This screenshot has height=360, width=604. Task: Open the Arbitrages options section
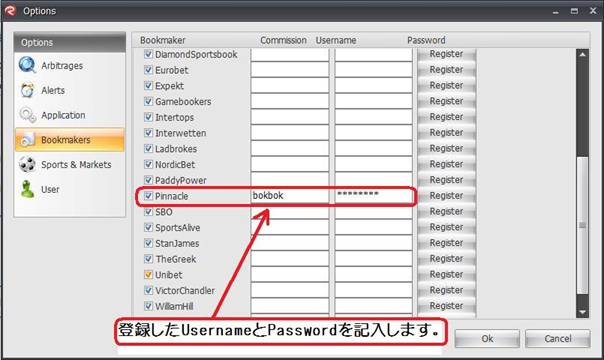(x=70, y=65)
